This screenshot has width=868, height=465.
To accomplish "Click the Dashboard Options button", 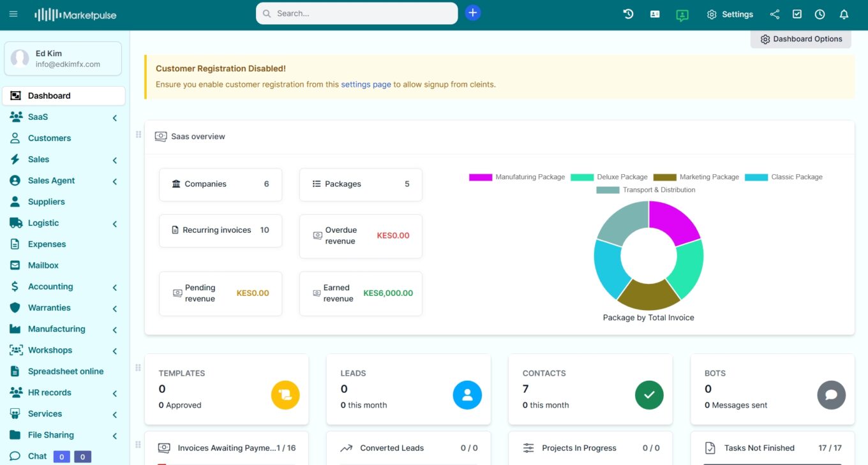I will pyautogui.click(x=800, y=39).
